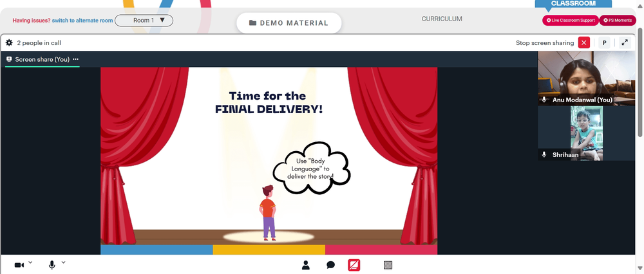This screenshot has width=644, height=274.
Task: Open Live Classroom Support button
Action: coord(571,21)
